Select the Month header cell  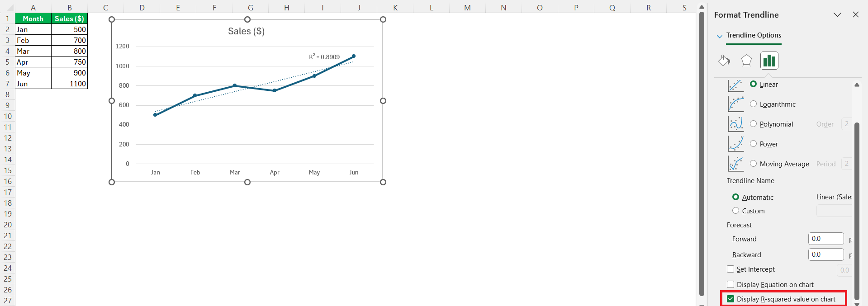(x=33, y=19)
